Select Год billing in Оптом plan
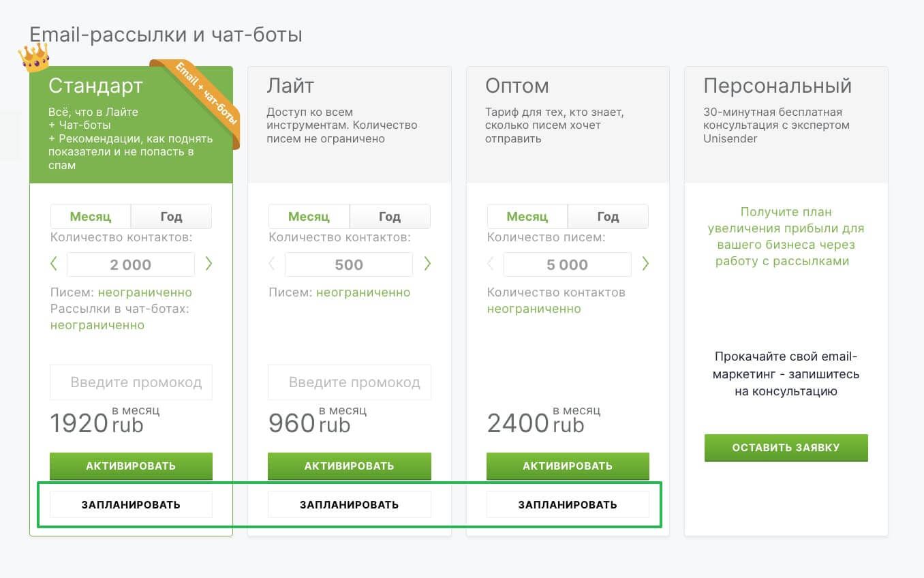Viewport: 924px width, 578px height. (x=608, y=217)
